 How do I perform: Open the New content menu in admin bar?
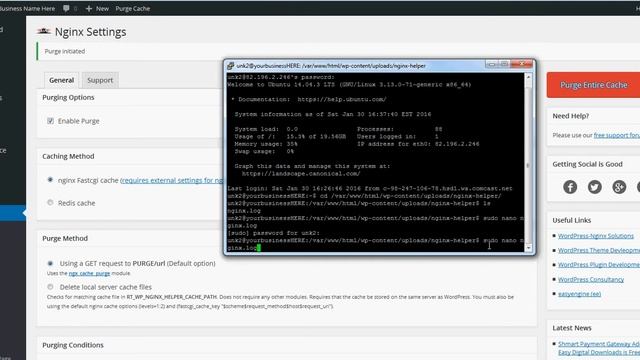97,8
